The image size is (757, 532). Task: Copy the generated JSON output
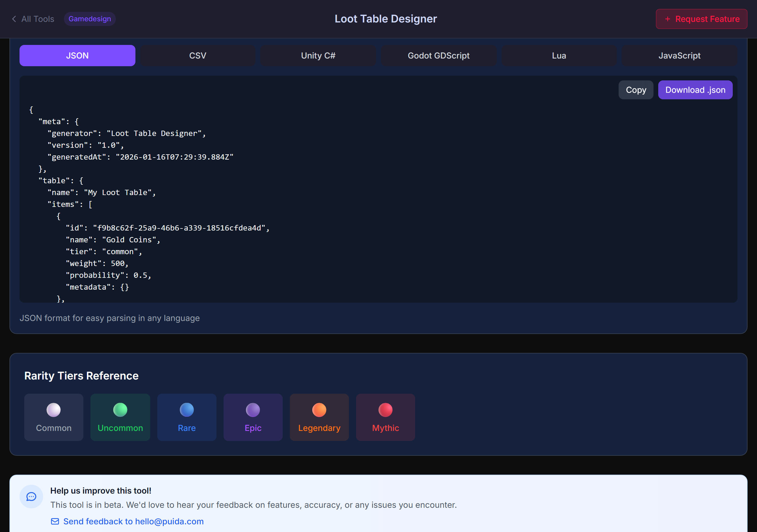click(x=636, y=90)
